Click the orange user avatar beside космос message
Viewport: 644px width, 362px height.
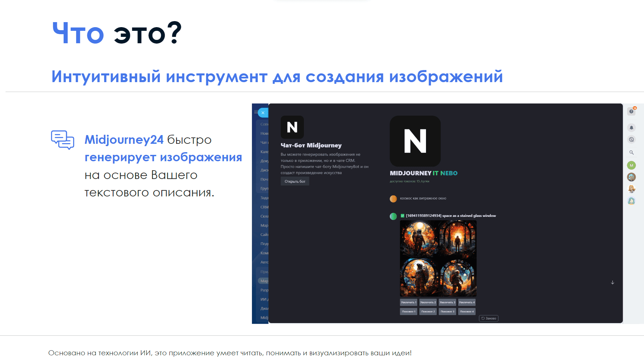coord(393,199)
